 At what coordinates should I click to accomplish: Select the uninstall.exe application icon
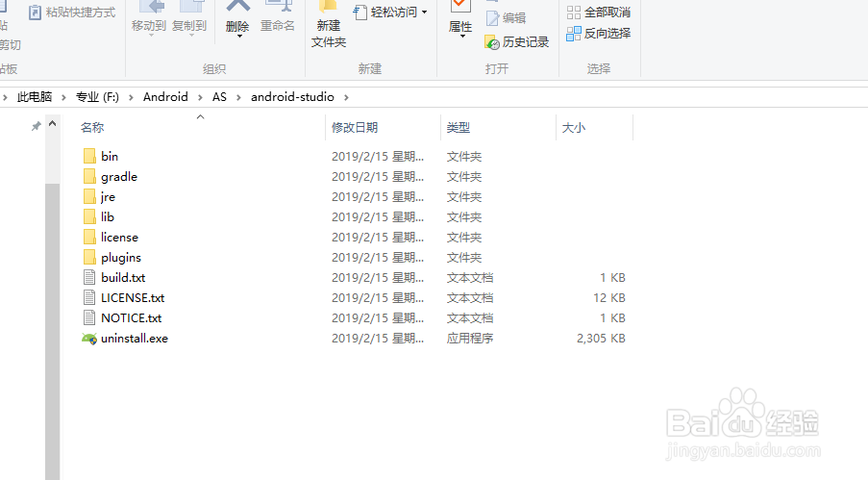pyautogui.click(x=89, y=338)
